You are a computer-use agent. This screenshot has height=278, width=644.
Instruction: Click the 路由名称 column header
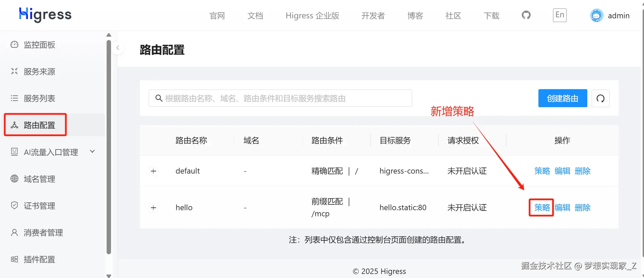point(191,140)
